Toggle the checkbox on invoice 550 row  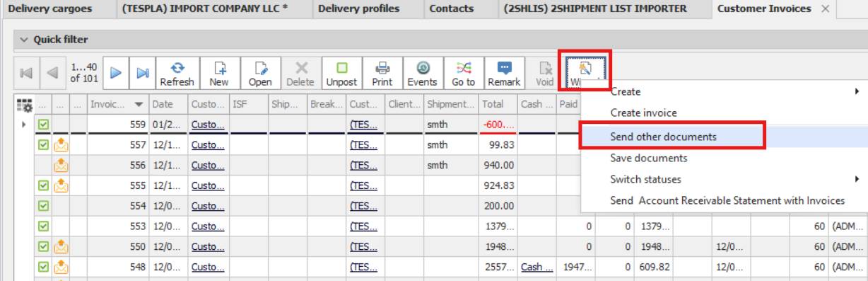pyautogui.click(x=43, y=247)
